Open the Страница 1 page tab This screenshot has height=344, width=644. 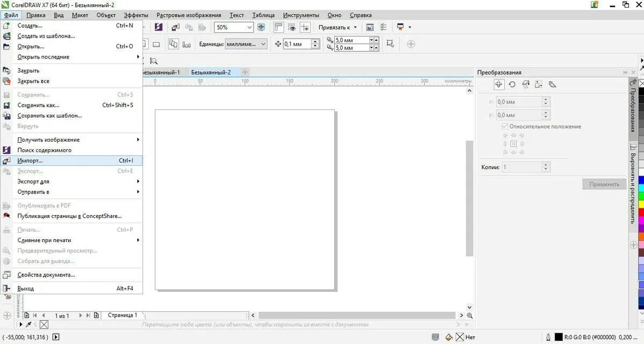click(122, 316)
